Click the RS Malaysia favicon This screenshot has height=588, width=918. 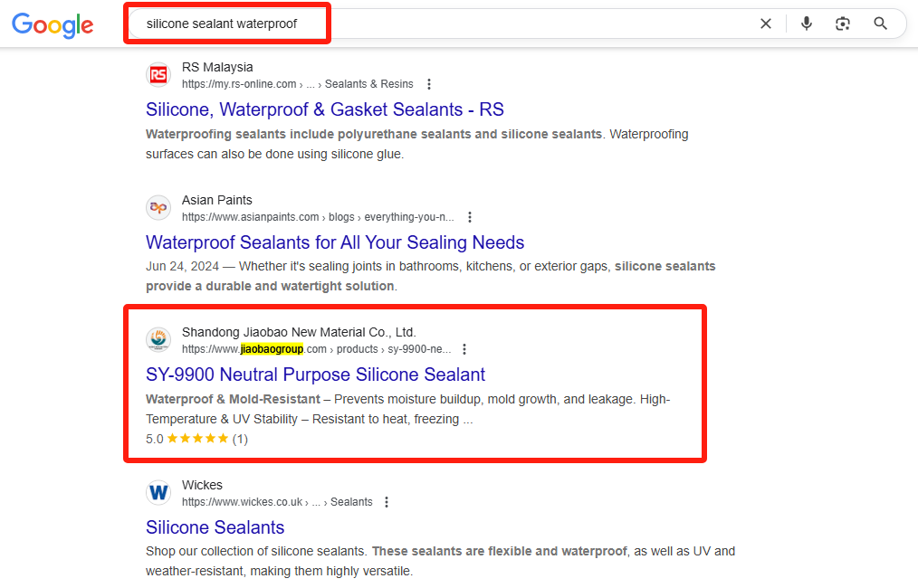pyautogui.click(x=158, y=75)
